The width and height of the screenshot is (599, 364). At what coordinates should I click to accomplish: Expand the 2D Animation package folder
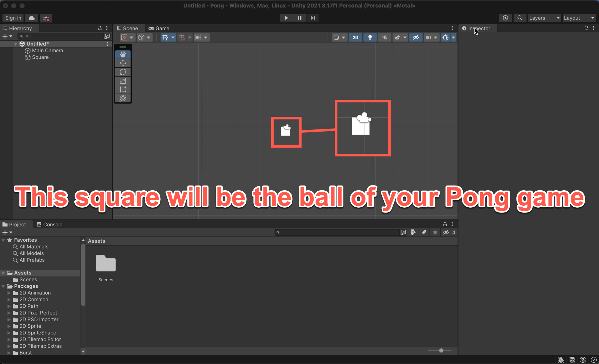pyautogui.click(x=9, y=293)
